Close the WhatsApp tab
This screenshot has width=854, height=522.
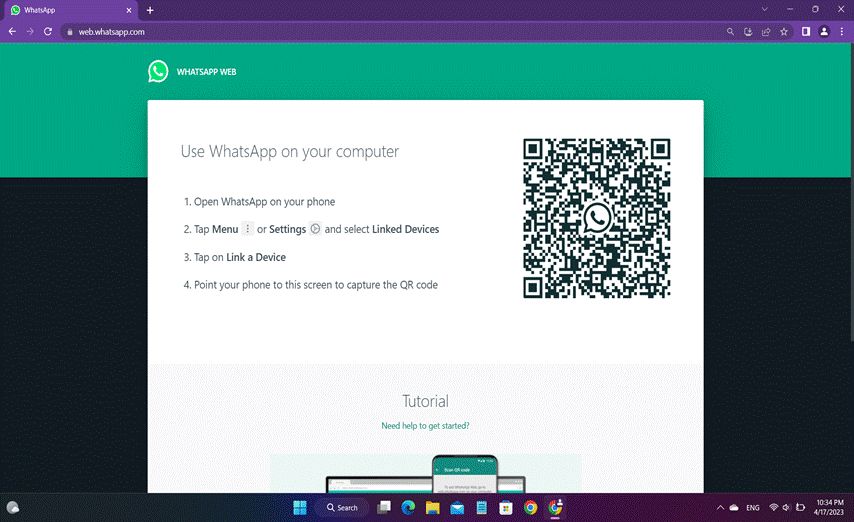tap(129, 10)
